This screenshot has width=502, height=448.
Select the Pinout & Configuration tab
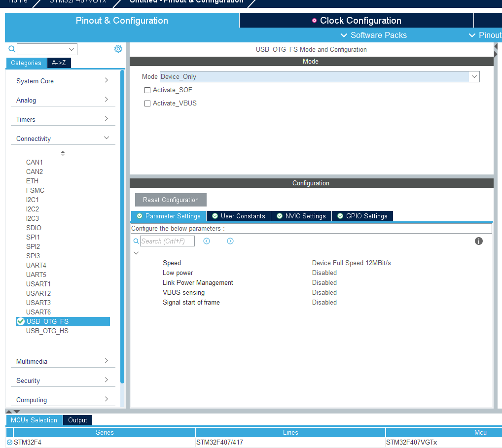(122, 20)
